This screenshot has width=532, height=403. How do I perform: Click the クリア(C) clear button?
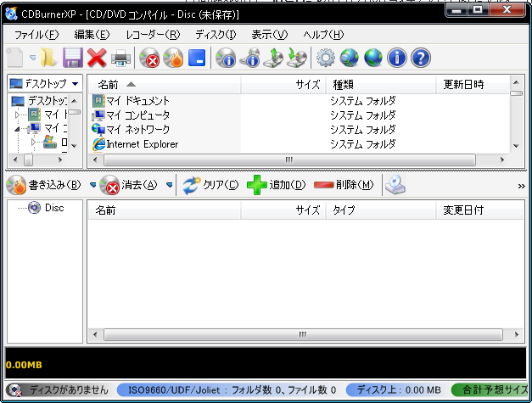click(x=210, y=185)
